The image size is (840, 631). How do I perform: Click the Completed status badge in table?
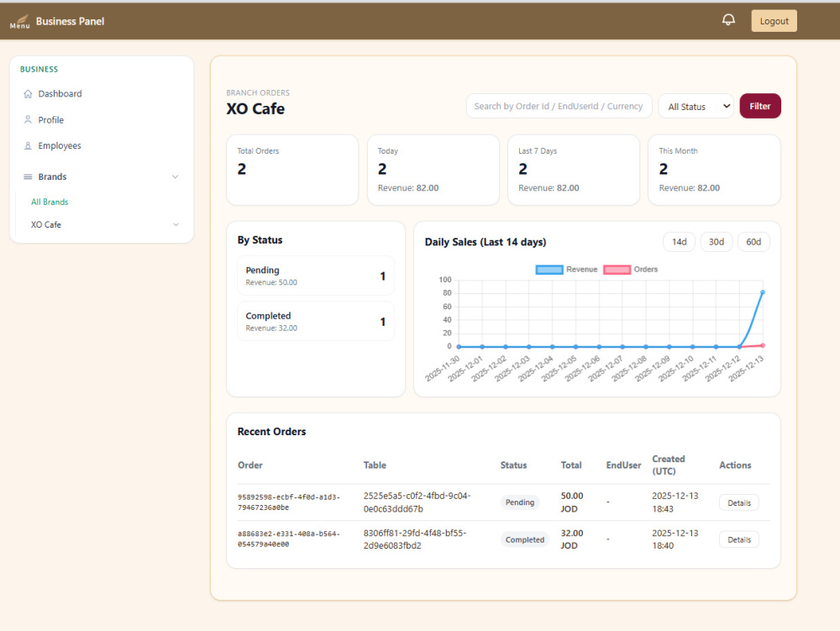tap(524, 540)
